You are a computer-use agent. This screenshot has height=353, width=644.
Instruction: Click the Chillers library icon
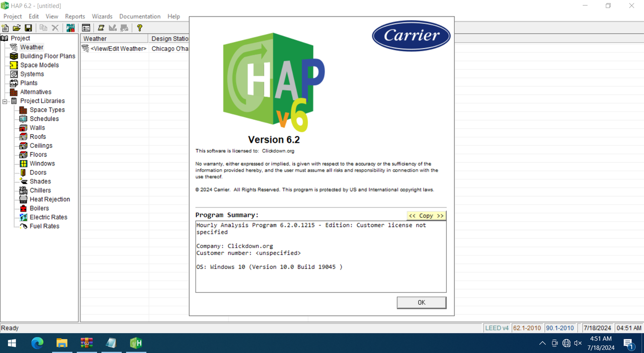[23, 191]
